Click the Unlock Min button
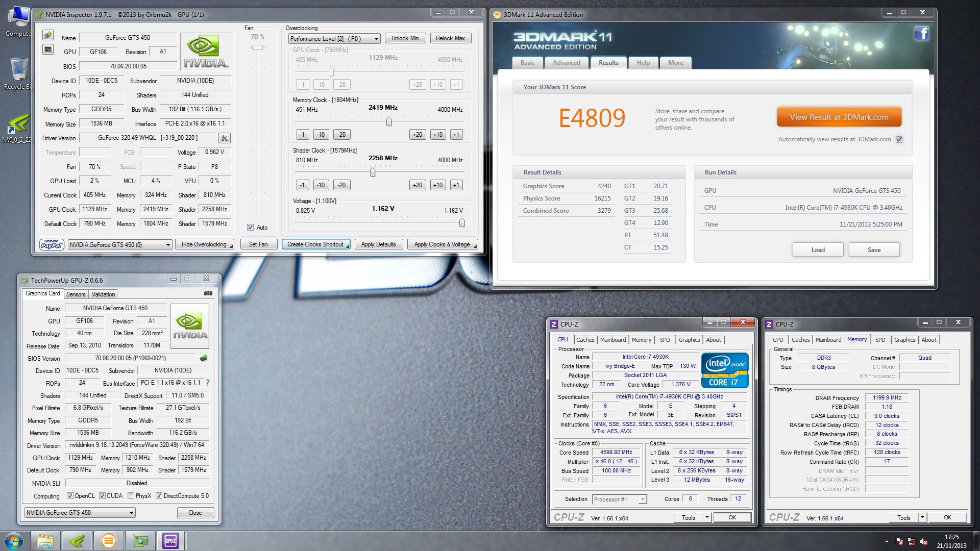Viewport: 980px width, 551px height. (405, 38)
